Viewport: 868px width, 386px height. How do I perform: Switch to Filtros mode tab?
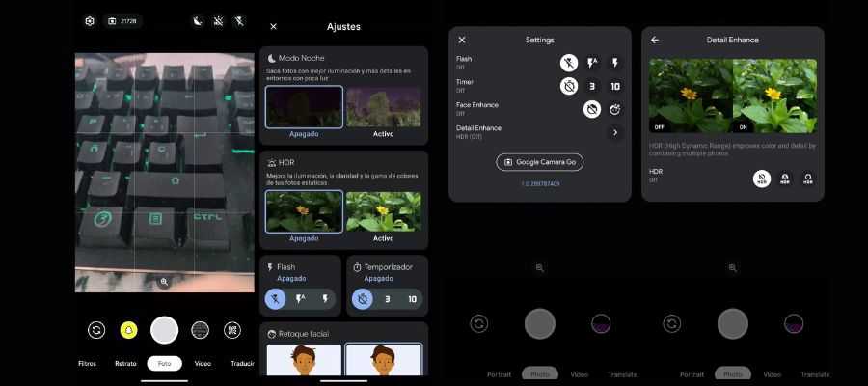[88, 364]
